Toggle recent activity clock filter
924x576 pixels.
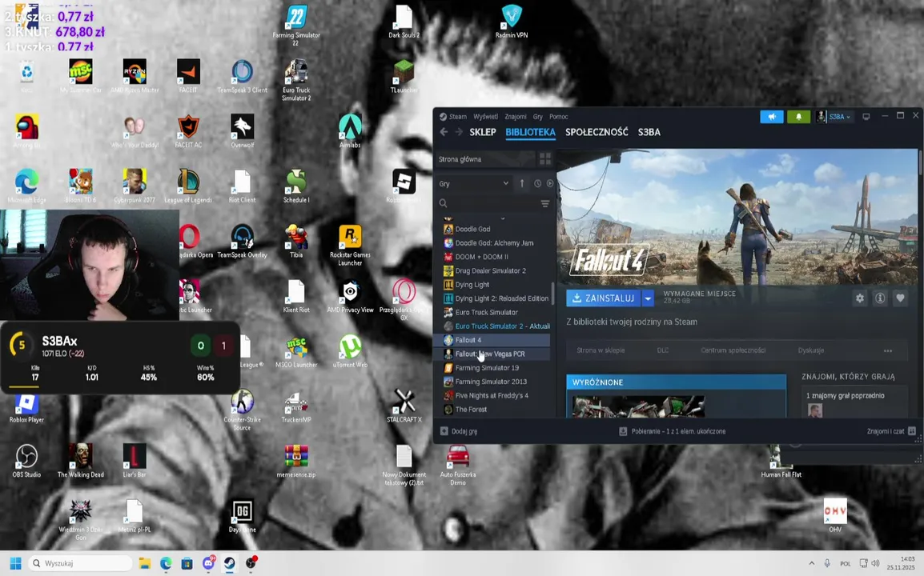(537, 184)
